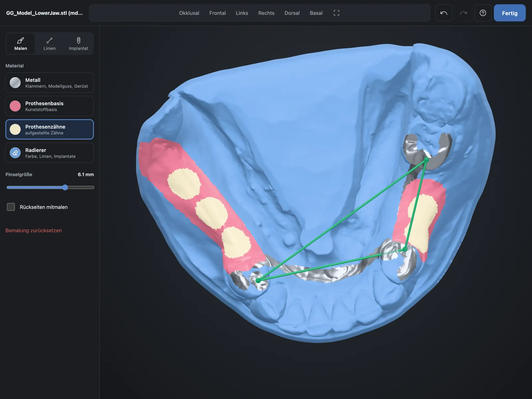Click the line icon above Linien

50,40
